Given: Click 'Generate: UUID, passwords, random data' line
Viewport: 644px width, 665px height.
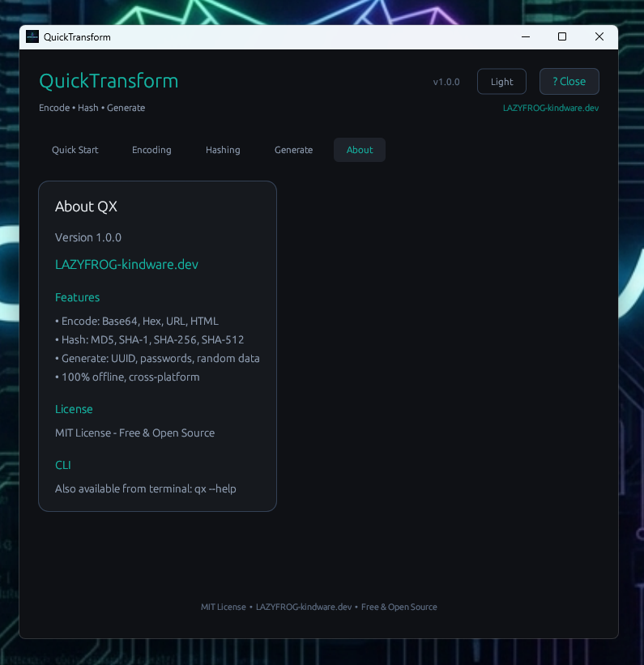Looking at the screenshot, I should [157, 358].
